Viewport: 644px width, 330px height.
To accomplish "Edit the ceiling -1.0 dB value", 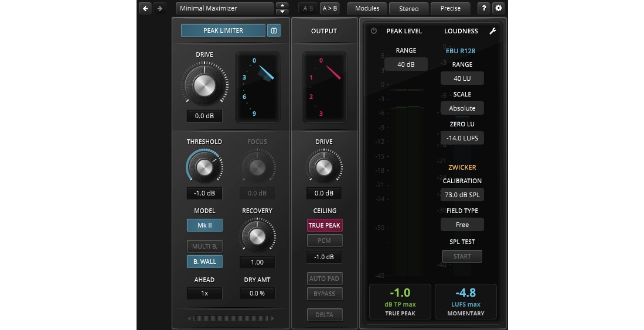I will click(324, 257).
